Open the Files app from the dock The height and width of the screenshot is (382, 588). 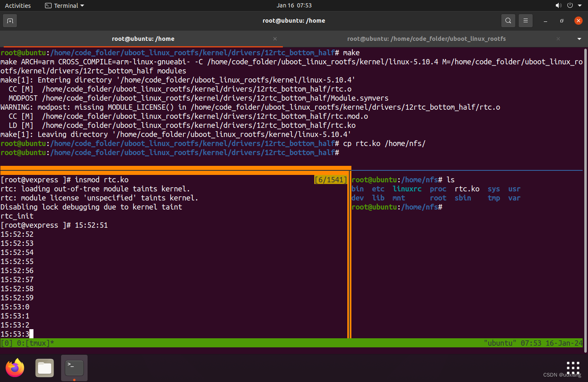45,368
